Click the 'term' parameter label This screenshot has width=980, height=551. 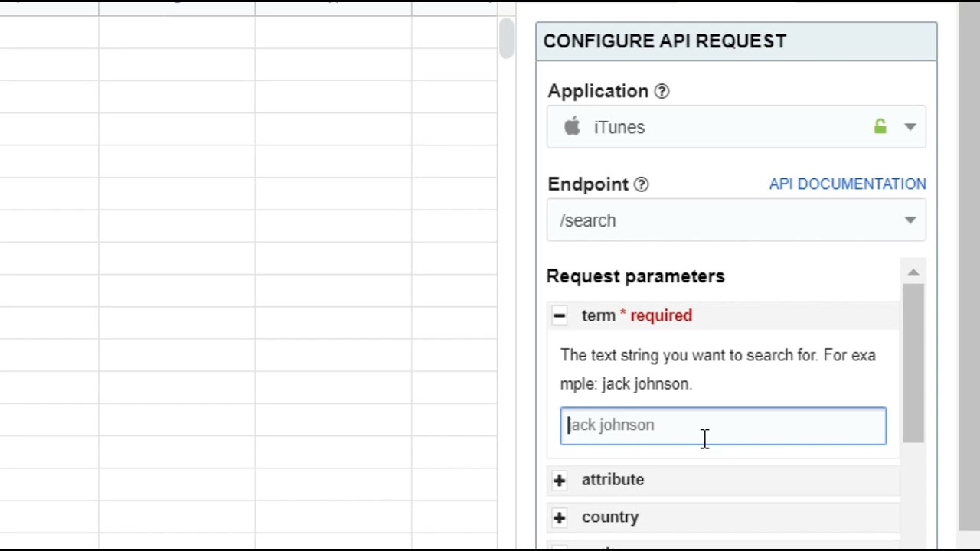(x=599, y=315)
